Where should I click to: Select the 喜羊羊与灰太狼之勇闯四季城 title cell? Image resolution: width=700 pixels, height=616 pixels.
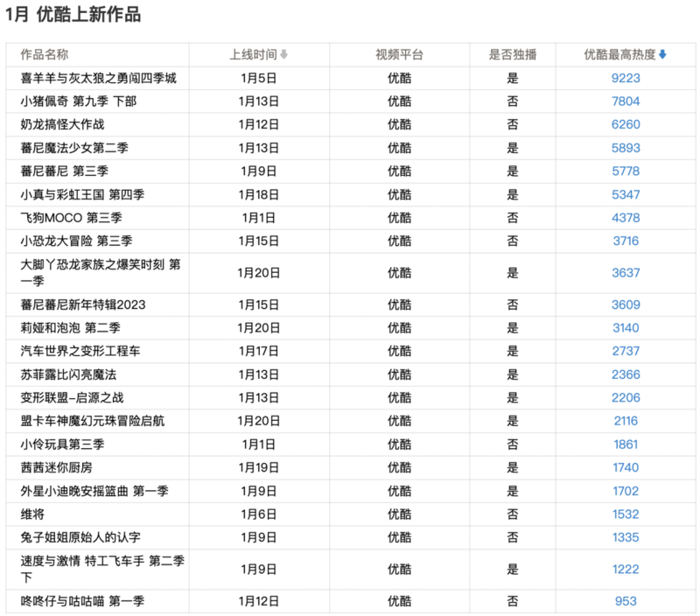(98, 78)
